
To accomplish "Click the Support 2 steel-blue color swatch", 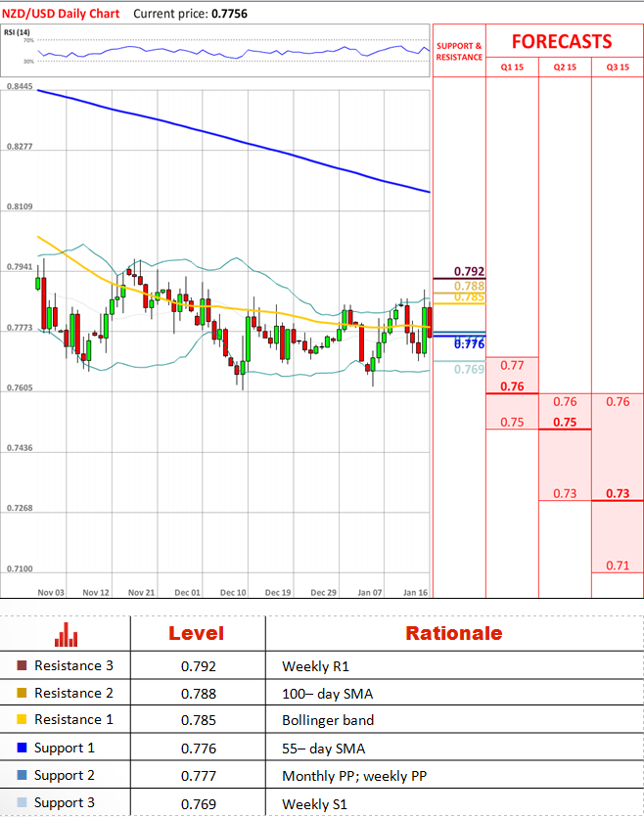I will click(22, 775).
